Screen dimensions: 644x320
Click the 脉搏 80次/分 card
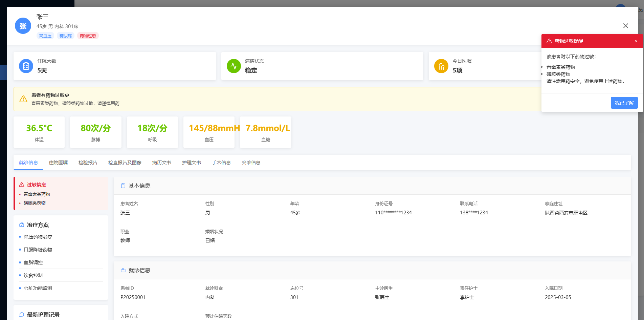point(96,132)
